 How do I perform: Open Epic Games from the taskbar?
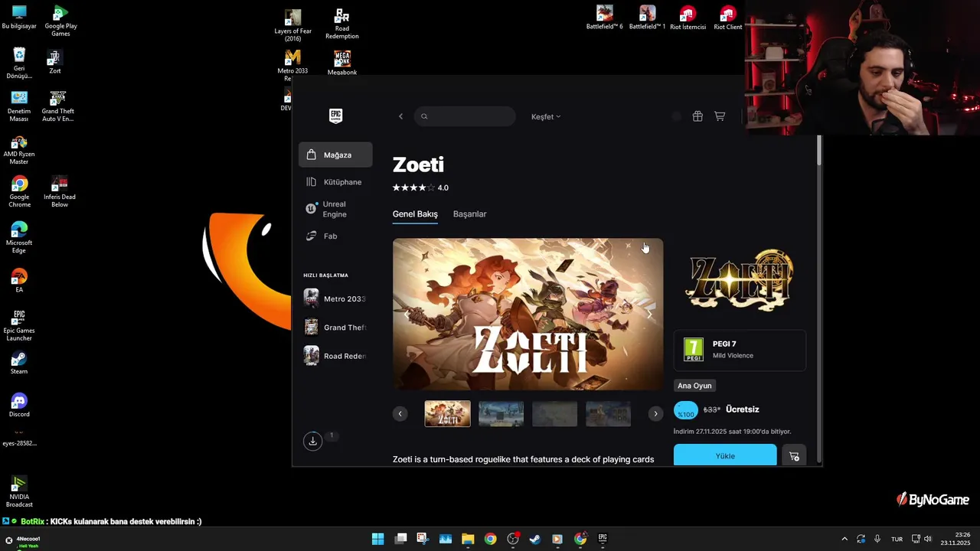[603, 539]
